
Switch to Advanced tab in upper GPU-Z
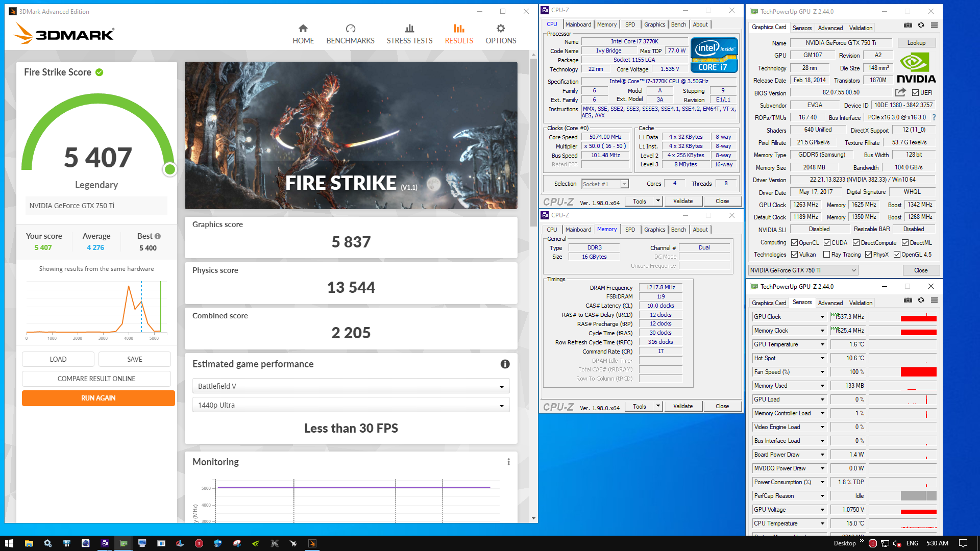(830, 28)
